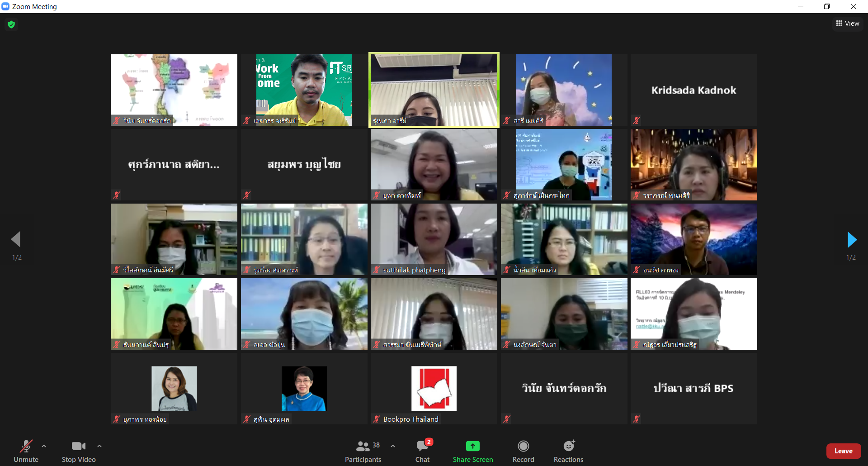Image resolution: width=868 pixels, height=466 pixels.
Task: Start recording with the Record button
Action: point(523,452)
